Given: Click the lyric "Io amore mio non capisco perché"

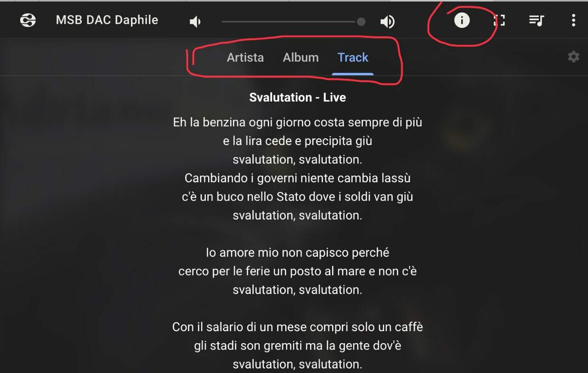Looking at the screenshot, I should tap(298, 253).
